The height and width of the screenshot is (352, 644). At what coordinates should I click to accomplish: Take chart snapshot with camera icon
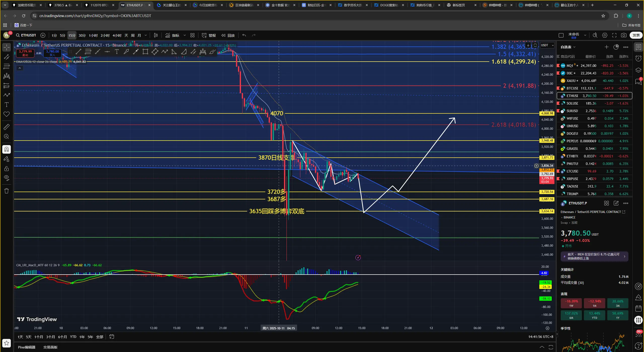(624, 35)
